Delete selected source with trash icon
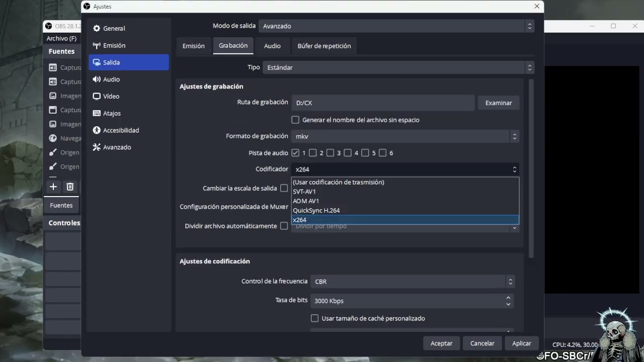The image size is (644, 362). click(70, 187)
